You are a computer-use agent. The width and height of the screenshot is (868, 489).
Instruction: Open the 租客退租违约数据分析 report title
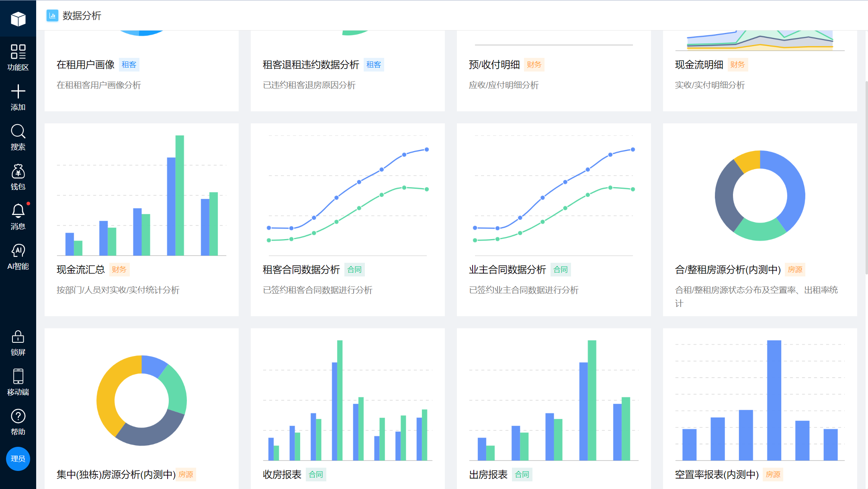coord(311,65)
